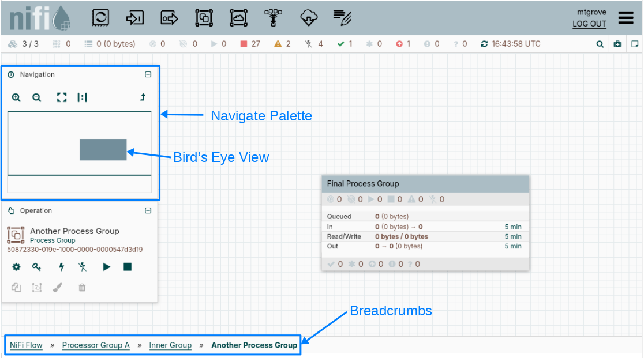Screen dimensions: 644x358
Task: Click the Another Process Group breadcrumb
Action: 254,345
